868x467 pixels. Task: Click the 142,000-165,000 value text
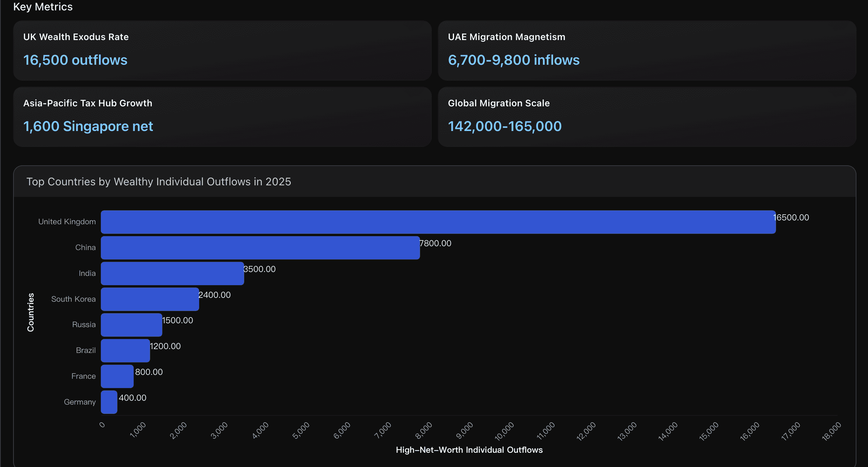pyautogui.click(x=504, y=126)
